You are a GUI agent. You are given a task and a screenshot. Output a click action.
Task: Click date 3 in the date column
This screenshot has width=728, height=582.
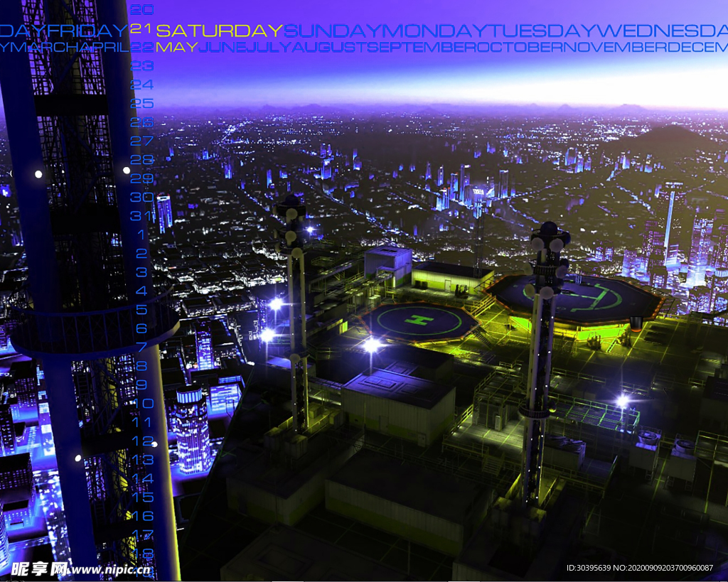141,272
